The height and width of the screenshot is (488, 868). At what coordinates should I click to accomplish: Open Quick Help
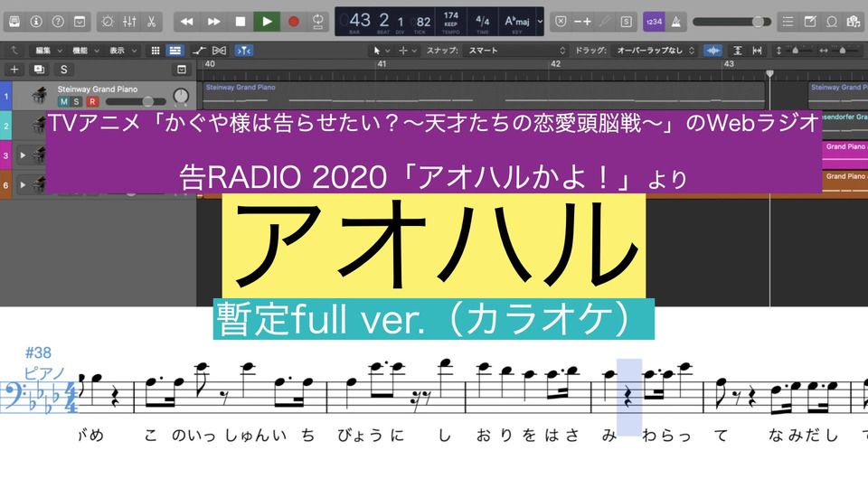(58, 22)
